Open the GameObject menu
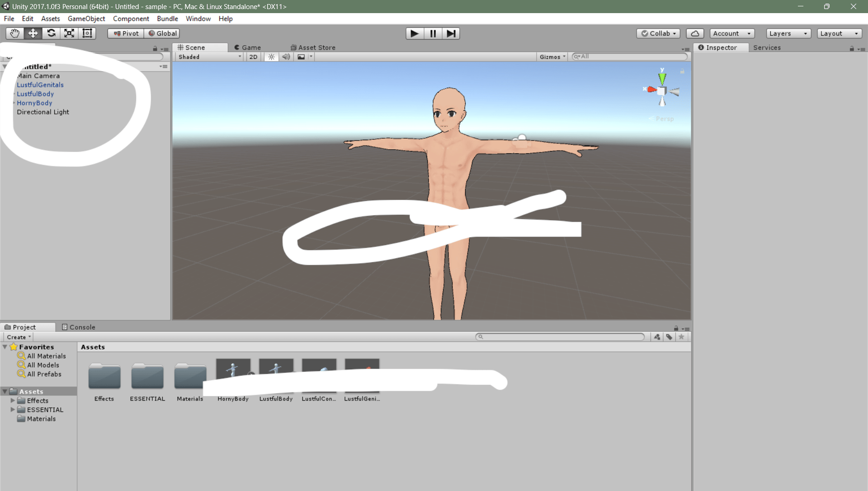The height and width of the screenshot is (491, 868). 86,19
